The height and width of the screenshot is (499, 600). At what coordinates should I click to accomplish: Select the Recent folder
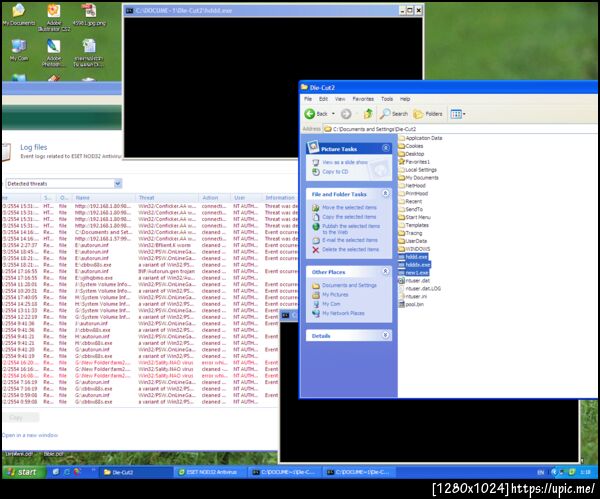(x=410, y=201)
